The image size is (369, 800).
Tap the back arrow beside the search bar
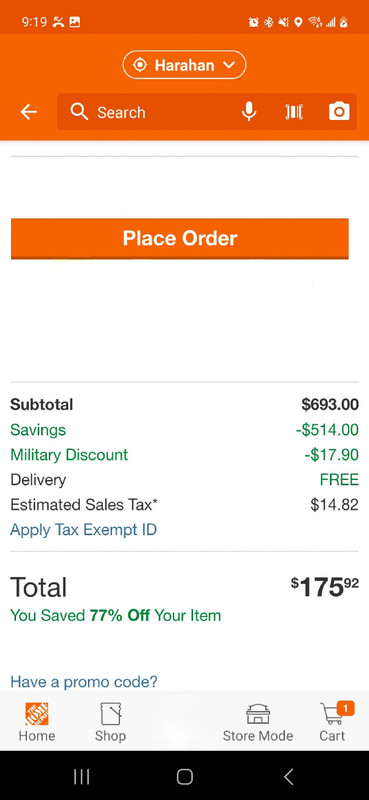pos(29,112)
